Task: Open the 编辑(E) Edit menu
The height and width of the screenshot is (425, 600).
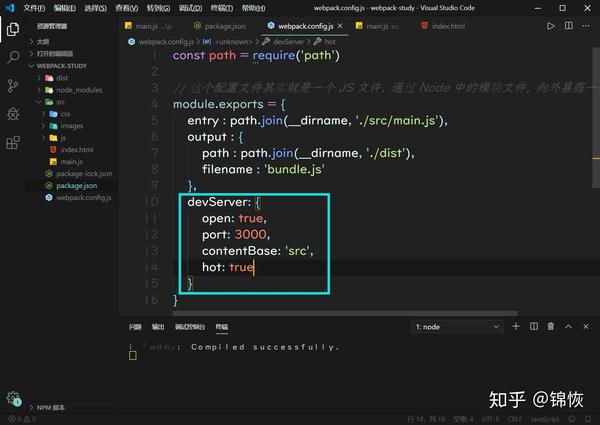Action: [x=65, y=8]
